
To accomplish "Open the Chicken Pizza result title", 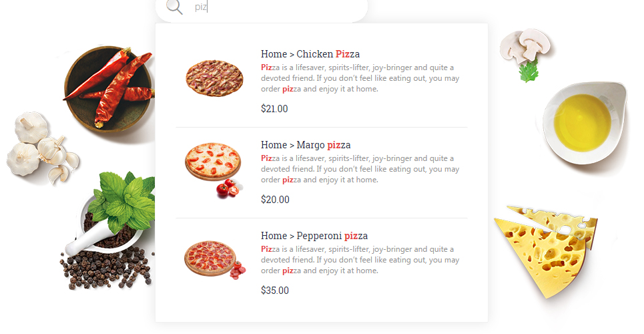I will [310, 54].
